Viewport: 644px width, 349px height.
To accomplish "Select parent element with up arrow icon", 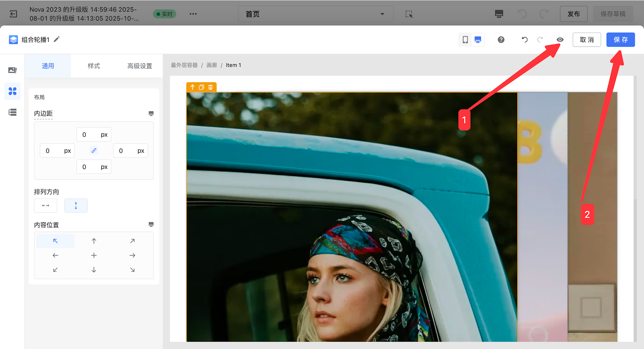I will click(192, 87).
